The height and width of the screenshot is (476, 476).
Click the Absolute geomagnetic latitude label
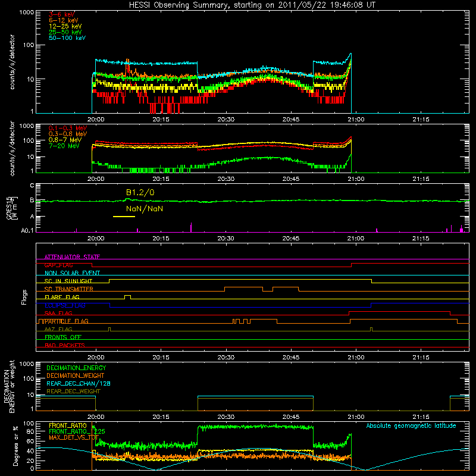coord(411,426)
